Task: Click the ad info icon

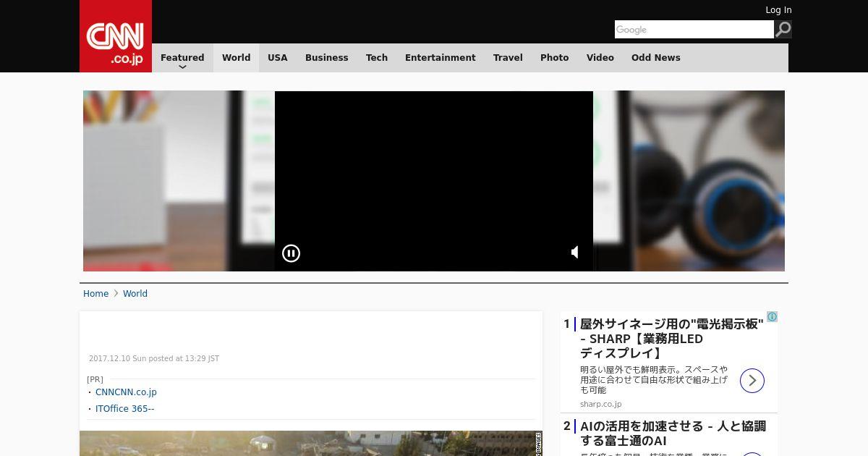Action: [x=772, y=317]
